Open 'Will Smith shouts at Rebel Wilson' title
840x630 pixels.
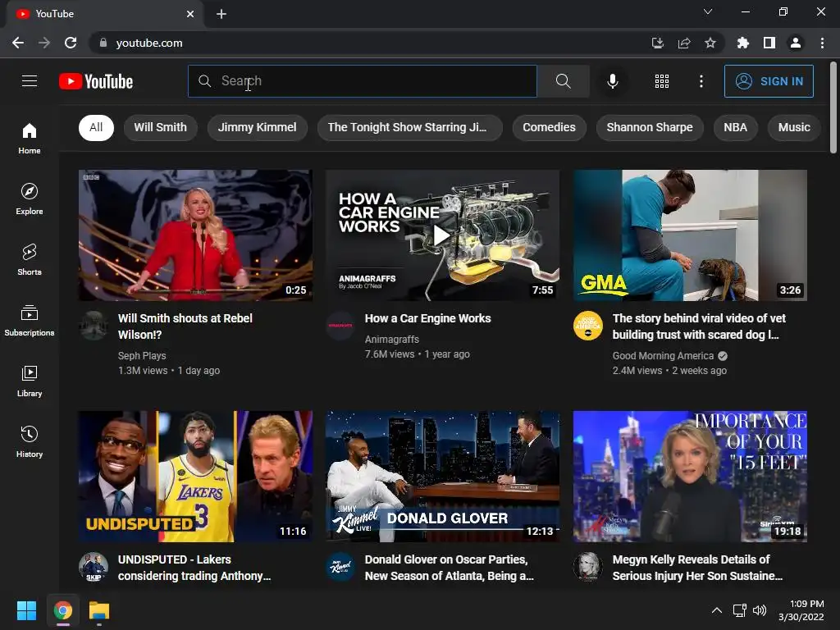click(185, 326)
